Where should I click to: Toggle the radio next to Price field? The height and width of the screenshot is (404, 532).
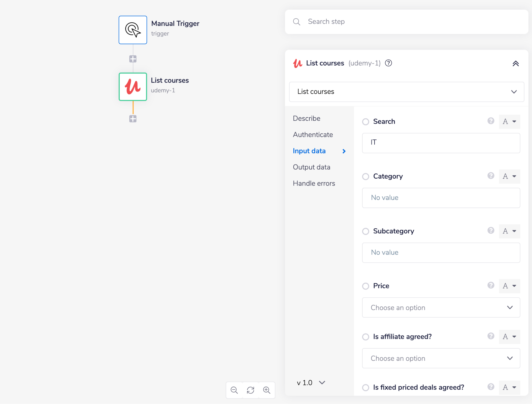point(366,286)
